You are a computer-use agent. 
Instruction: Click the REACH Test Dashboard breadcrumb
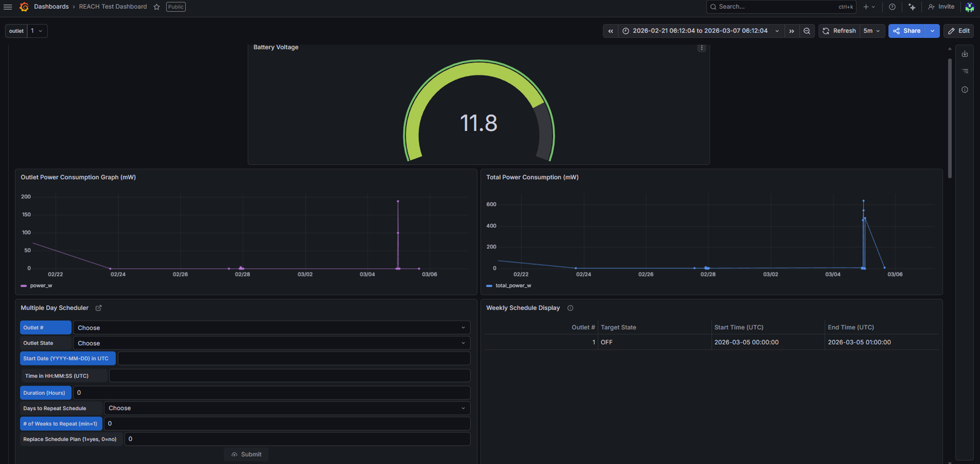113,7
